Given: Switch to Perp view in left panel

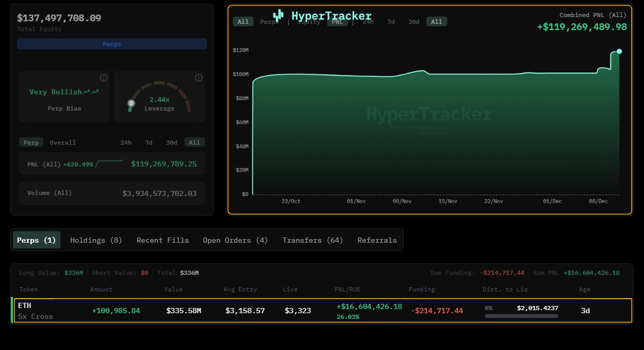Looking at the screenshot, I should click(31, 143).
